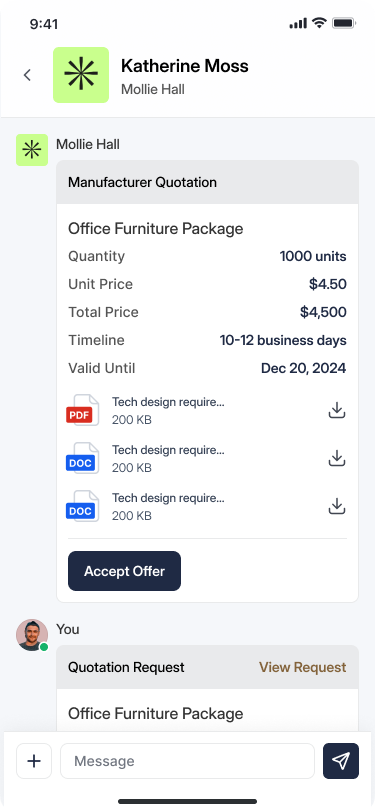This screenshot has height=812, width=375.
Task: Focus the Message input field
Action: (x=188, y=761)
